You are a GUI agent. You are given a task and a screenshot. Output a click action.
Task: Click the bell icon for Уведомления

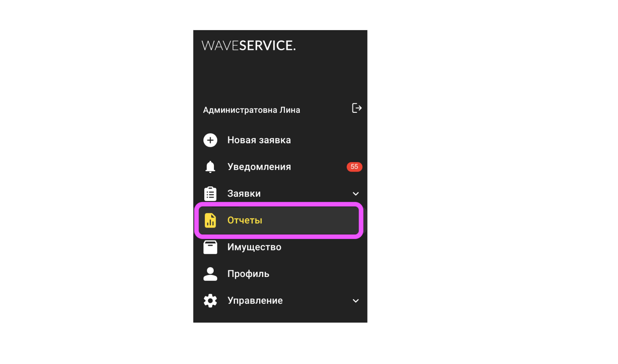click(x=210, y=167)
